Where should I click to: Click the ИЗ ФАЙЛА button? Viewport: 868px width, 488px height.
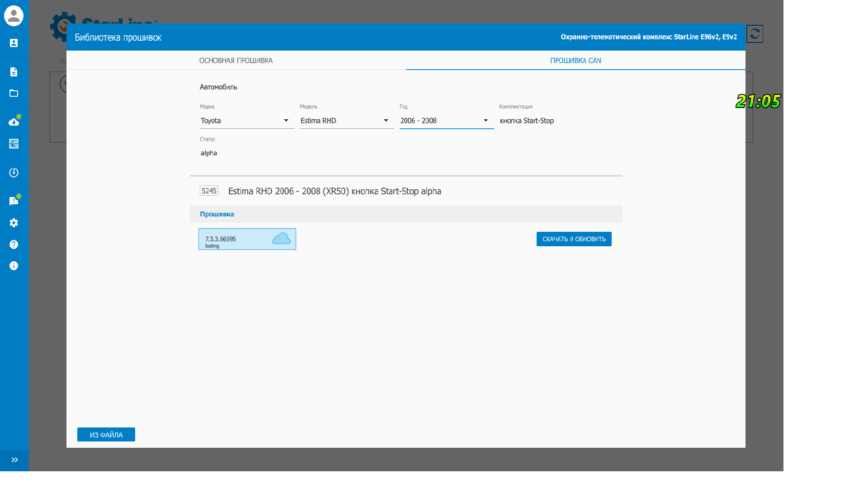106,435
